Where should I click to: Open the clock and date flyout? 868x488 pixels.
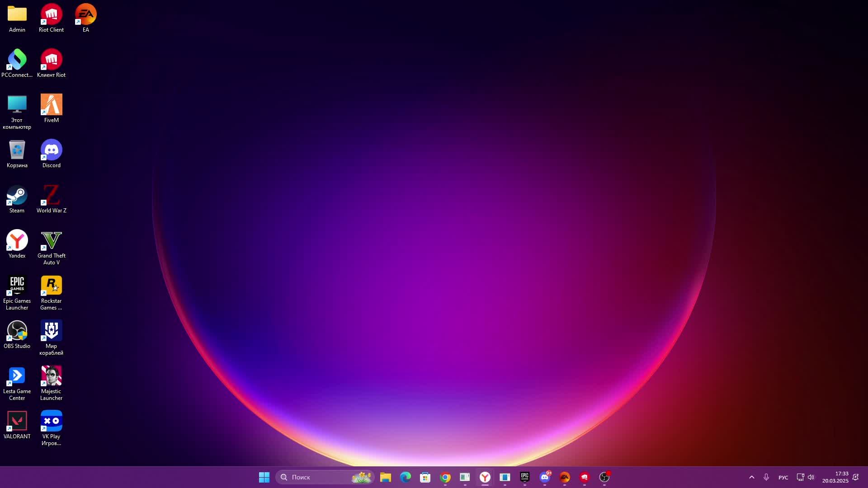click(835, 477)
